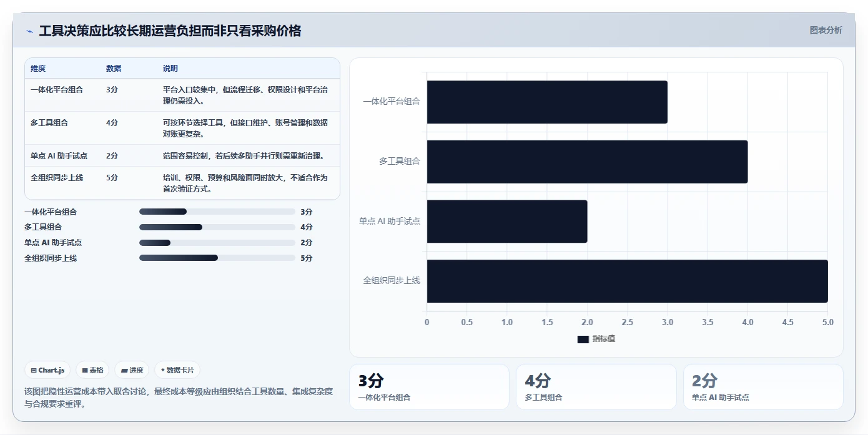Click the 5分 label beside 全组织同步上线 progress
The image size is (868, 435).
click(x=306, y=258)
